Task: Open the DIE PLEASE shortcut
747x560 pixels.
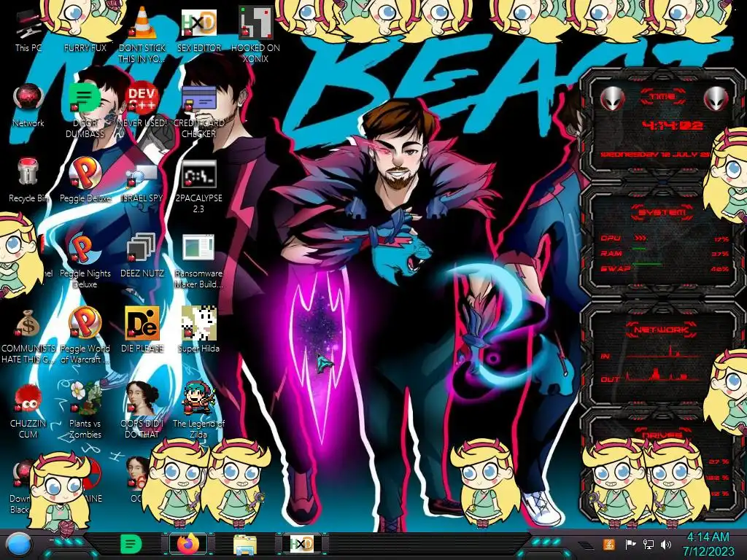Action: coord(142,330)
